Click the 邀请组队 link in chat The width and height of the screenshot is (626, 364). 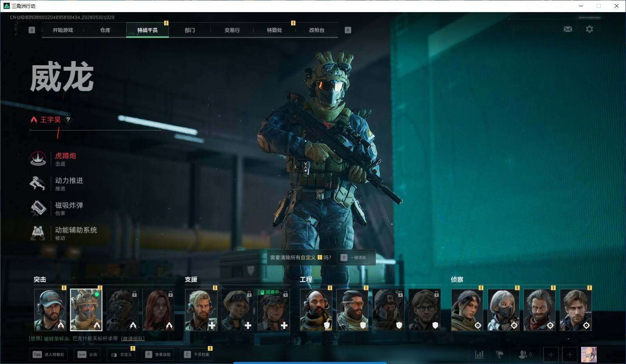133,339
